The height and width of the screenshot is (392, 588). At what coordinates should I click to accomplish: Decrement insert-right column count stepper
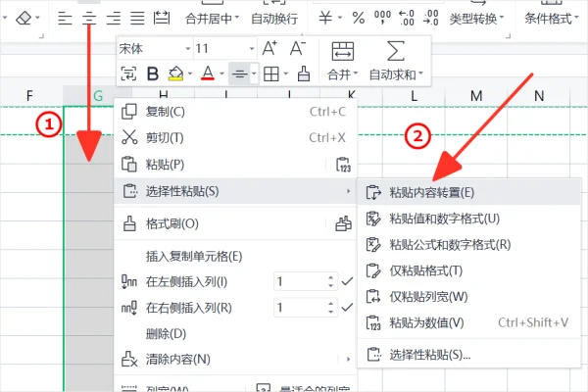[330, 312]
